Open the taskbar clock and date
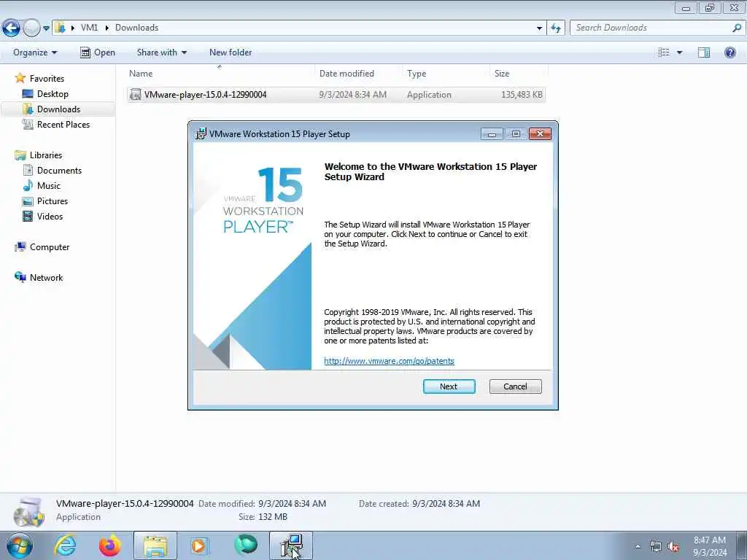This screenshot has height=560, width=747. (709, 546)
